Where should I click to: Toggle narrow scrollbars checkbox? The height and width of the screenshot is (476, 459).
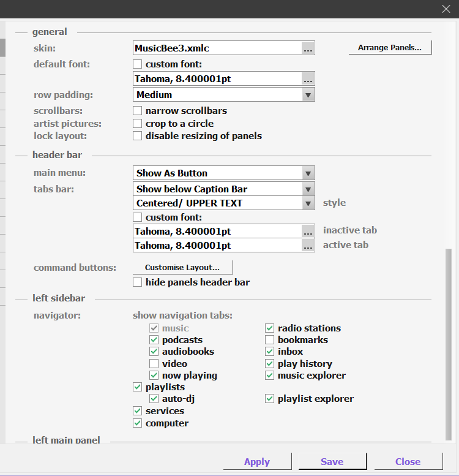tap(137, 110)
